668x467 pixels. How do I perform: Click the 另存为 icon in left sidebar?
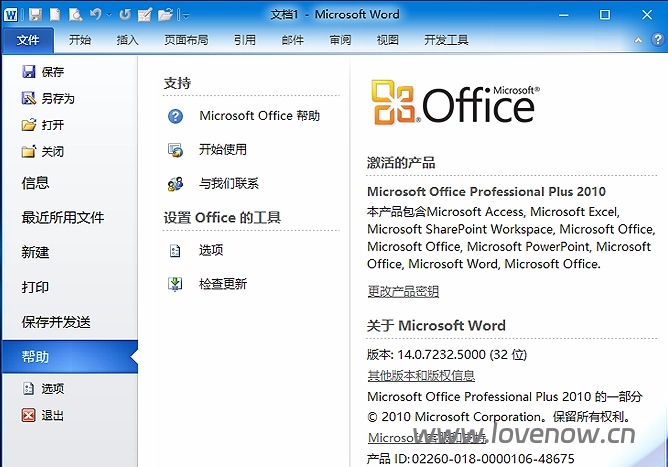tap(29, 98)
